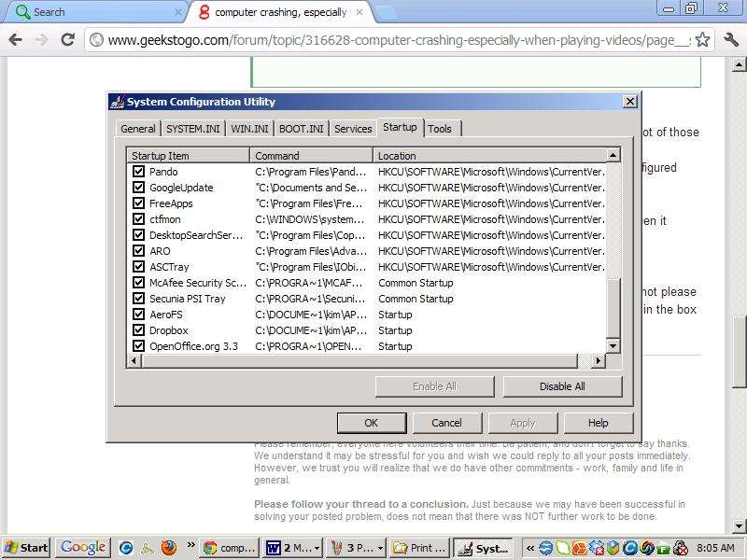Viewport: 747px width, 560px height.
Task: Click the startup list scroll left arrow
Action: (x=134, y=361)
